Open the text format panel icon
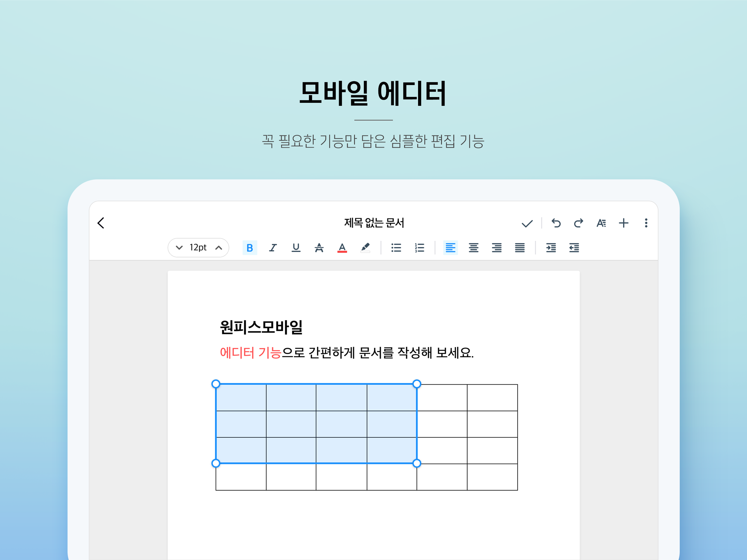This screenshot has height=560, width=747. tap(601, 223)
